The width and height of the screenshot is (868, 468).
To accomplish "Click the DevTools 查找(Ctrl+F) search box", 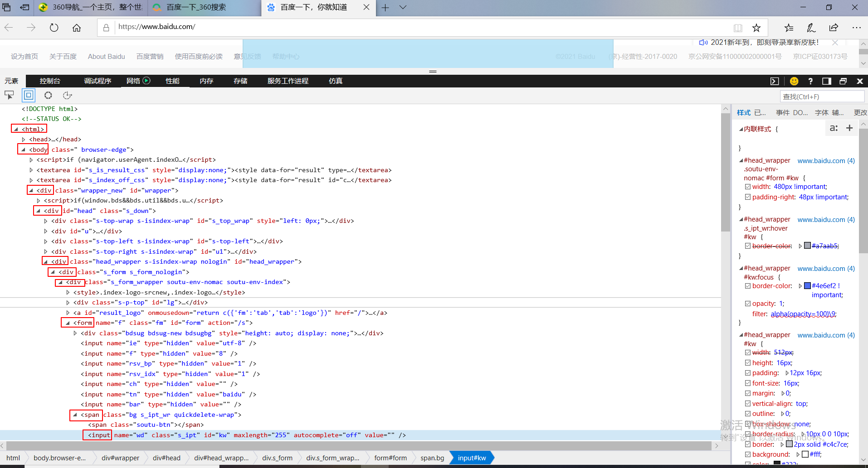I will tap(822, 96).
